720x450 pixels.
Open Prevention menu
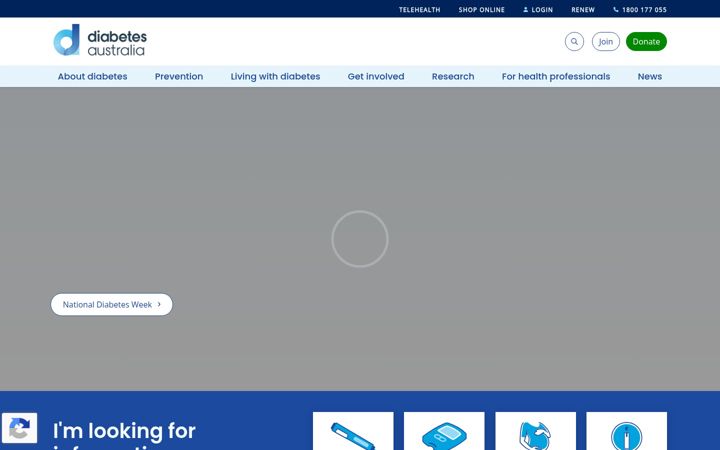pos(179,76)
